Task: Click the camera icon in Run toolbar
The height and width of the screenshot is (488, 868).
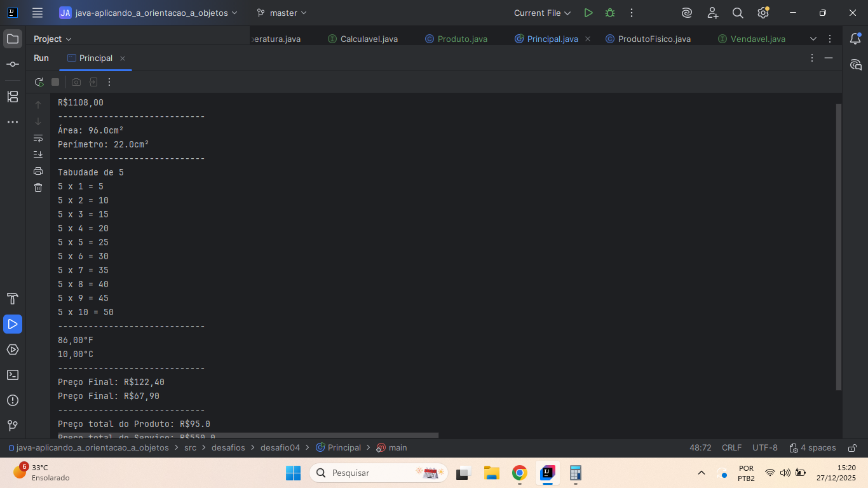Action: point(76,82)
